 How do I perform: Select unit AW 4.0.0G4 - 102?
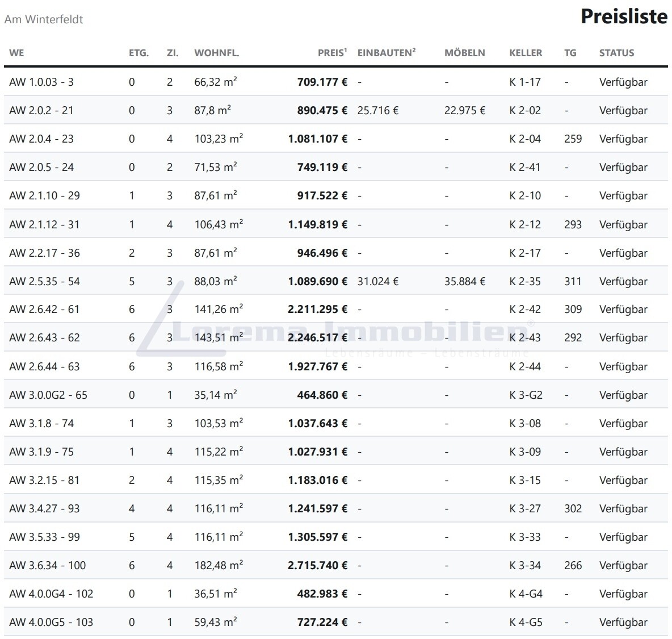pos(52,594)
